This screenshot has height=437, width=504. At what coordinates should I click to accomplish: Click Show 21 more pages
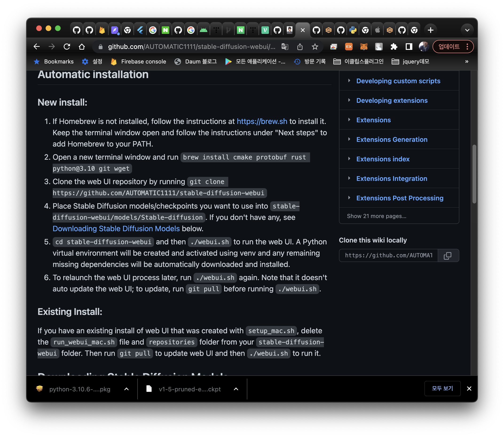377,216
